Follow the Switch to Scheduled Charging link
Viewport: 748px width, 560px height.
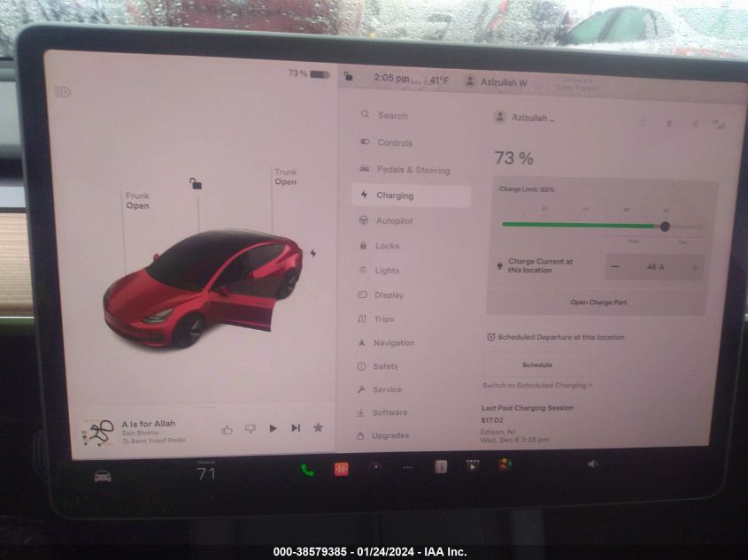pyautogui.click(x=537, y=385)
